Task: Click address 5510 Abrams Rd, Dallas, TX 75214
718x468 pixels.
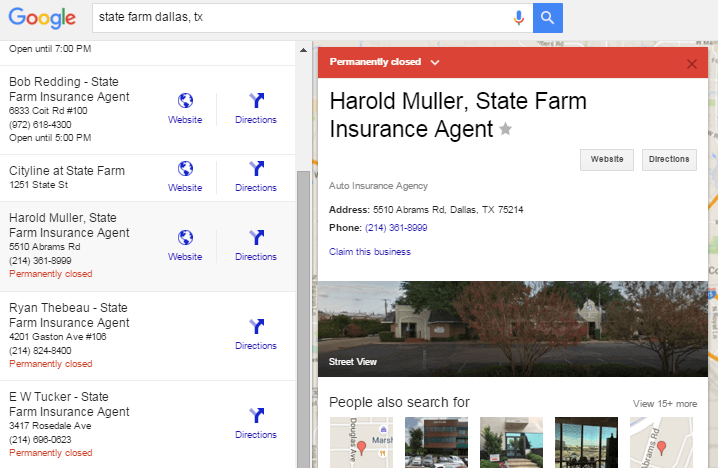Action: [448, 210]
